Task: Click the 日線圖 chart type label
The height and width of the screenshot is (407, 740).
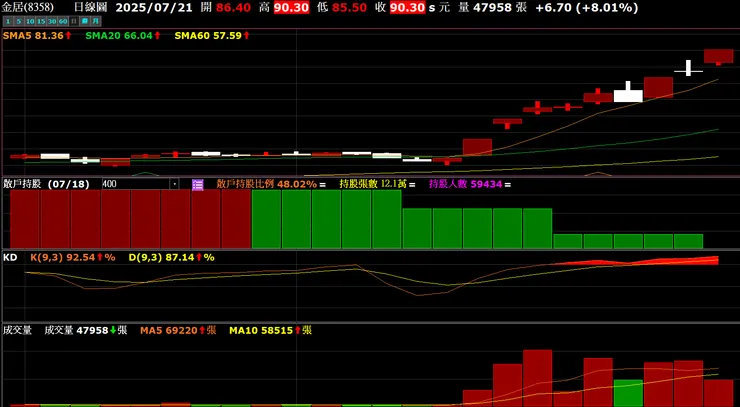Action: [91, 8]
